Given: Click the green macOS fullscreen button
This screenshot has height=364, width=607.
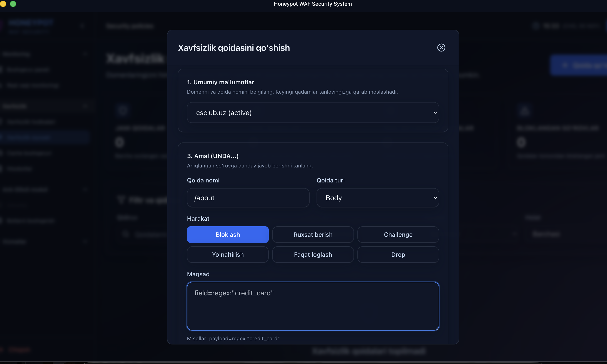Looking at the screenshot, I should point(13,4).
